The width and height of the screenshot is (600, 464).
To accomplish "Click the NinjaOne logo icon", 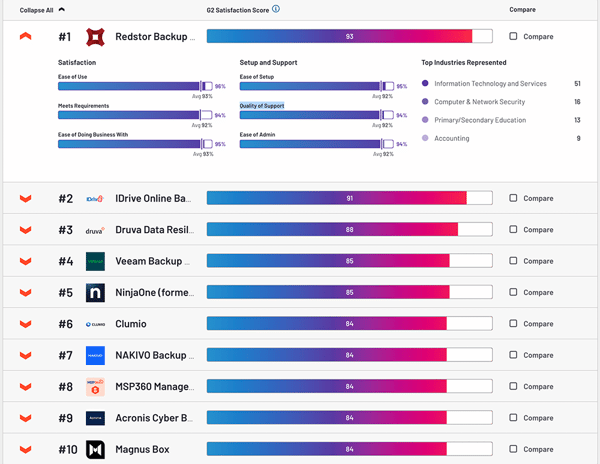I will [95, 293].
